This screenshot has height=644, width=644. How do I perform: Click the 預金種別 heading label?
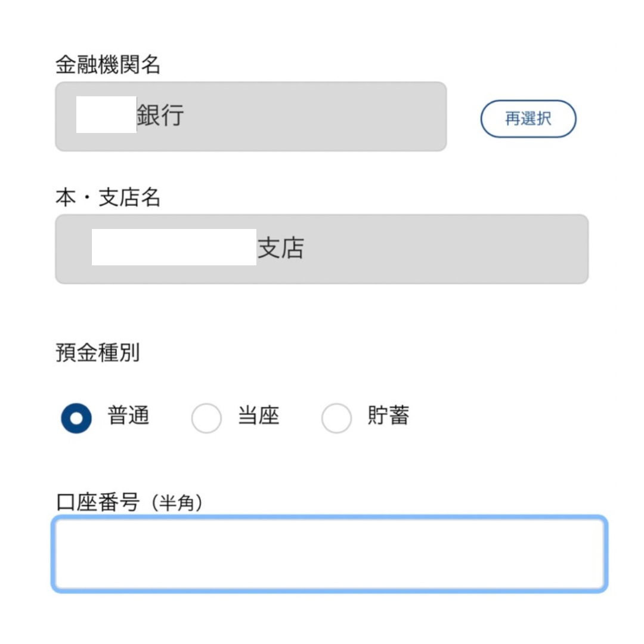pyautogui.click(x=97, y=352)
